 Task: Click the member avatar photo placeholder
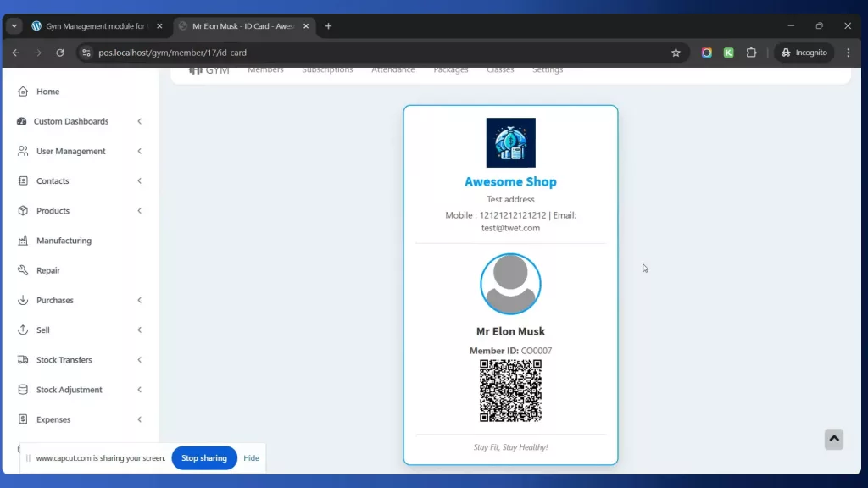tap(510, 284)
